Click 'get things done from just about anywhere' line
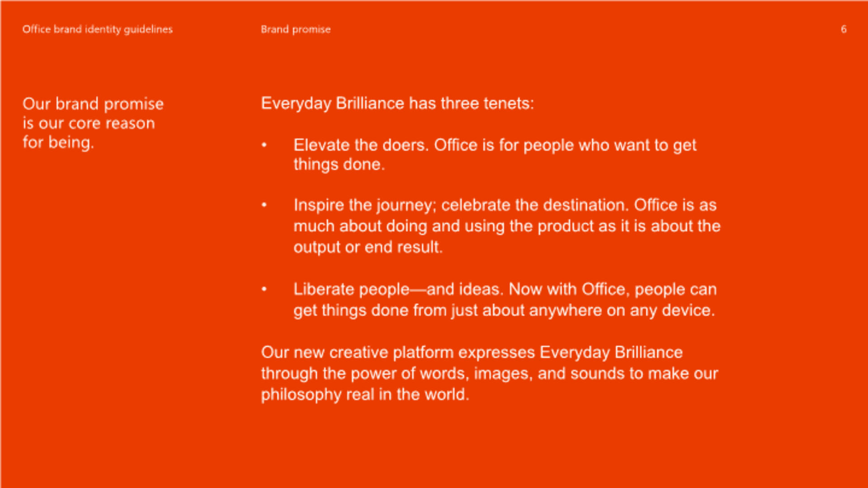 coord(504,310)
